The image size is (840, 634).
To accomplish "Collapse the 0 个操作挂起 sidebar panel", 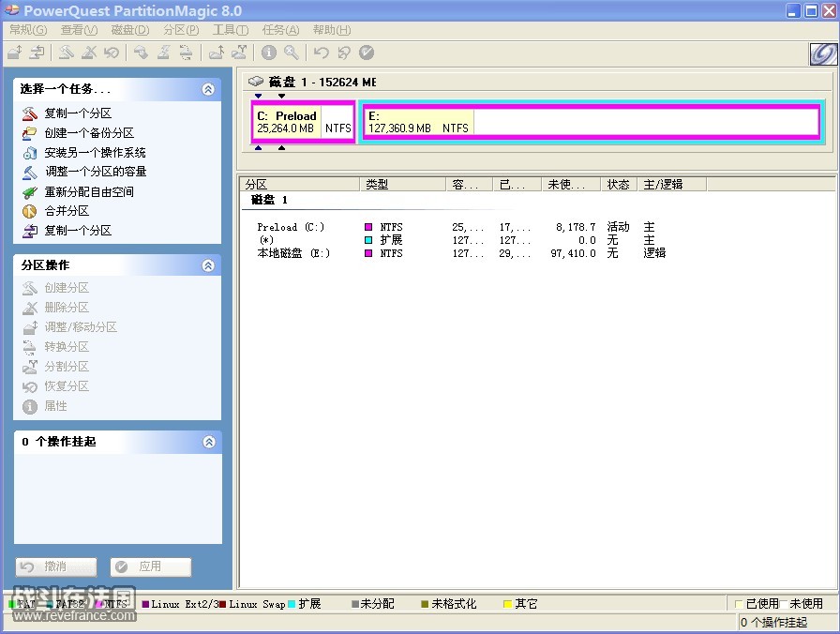I will click(x=209, y=442).
